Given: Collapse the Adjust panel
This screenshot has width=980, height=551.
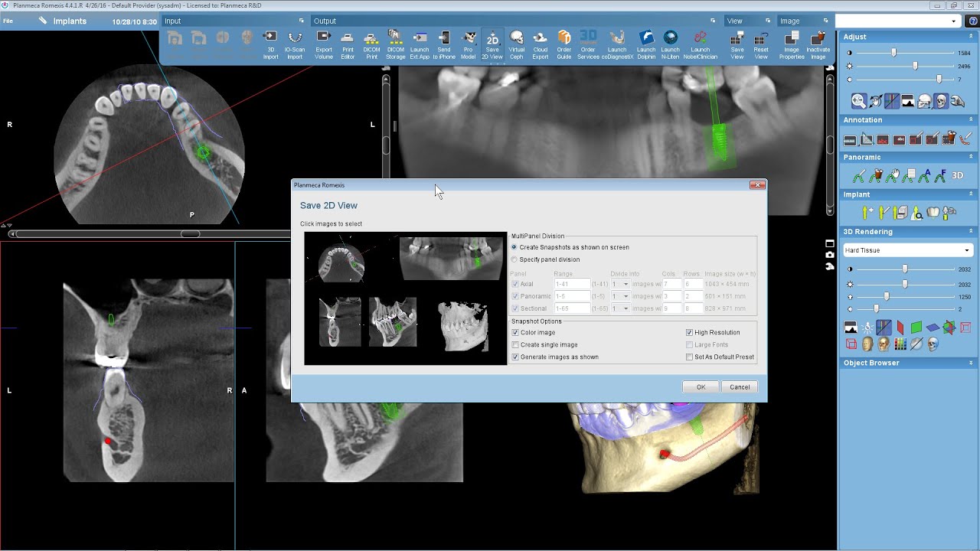Looking at the screenshot, I should pos(971,37).
